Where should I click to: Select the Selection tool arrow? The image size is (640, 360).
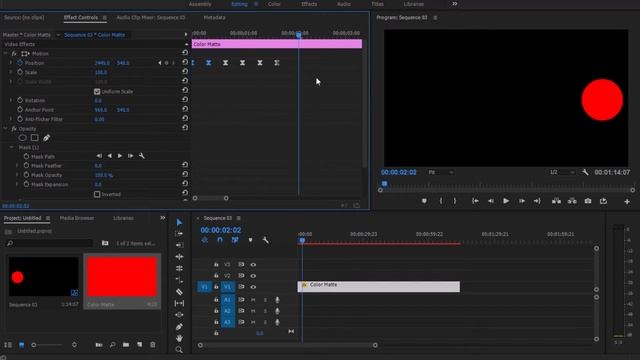[x=179, y=222]
